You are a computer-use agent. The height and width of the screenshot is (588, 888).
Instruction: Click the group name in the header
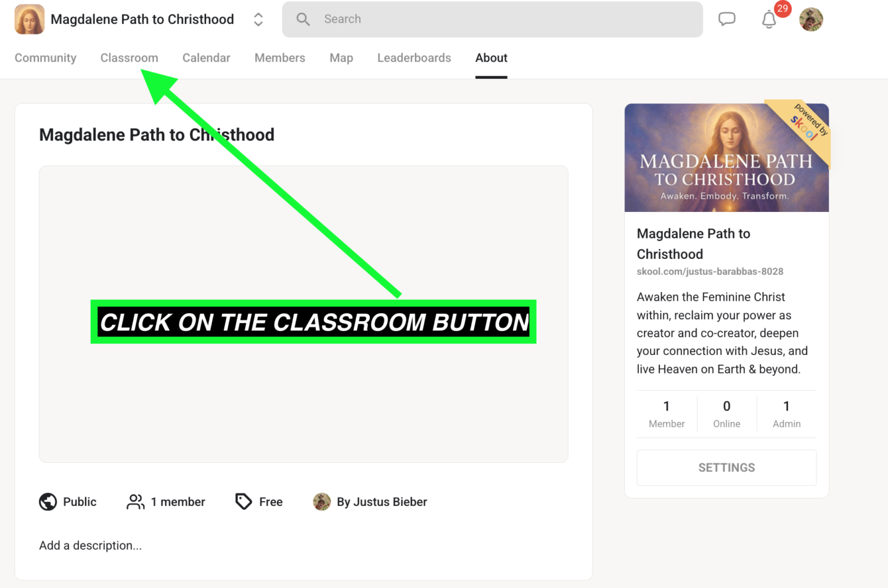point(142,19)
